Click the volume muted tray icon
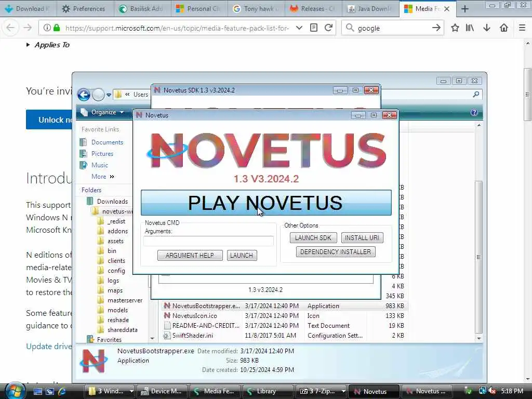 (x=493, y=391)
